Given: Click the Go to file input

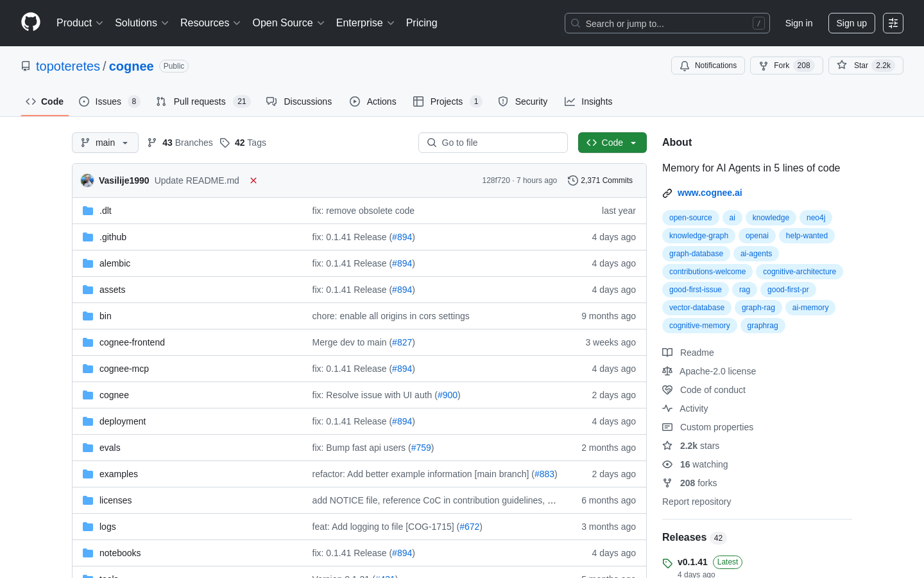Looking at the screenshot, I should [x=493, y=143].
